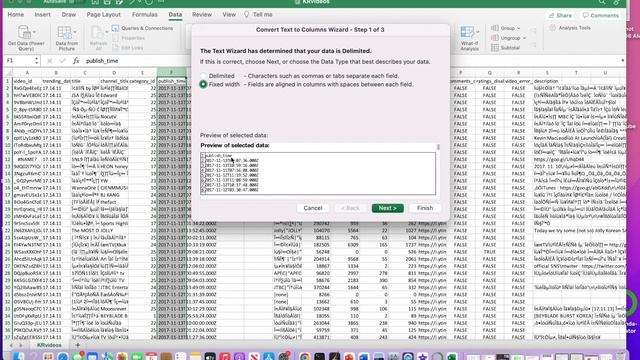The image size is (640, 360).
Task: Switch to the Home ribbon tab
Action: point(16,14)
